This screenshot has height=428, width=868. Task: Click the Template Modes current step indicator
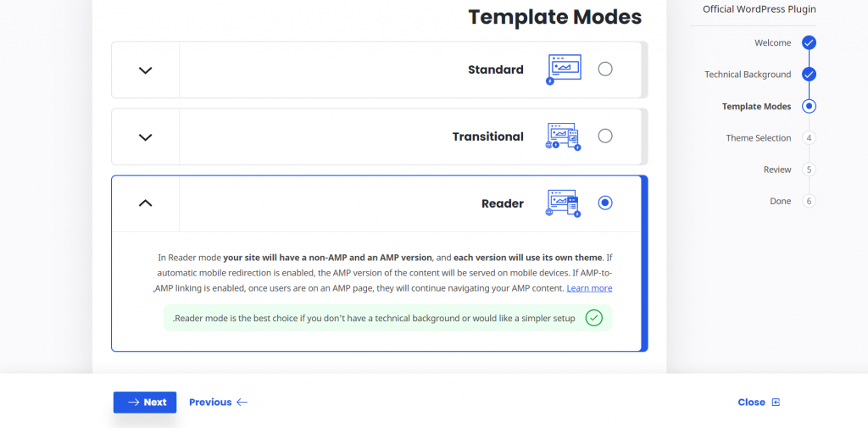pyautogui.click(x=809, y=106)
